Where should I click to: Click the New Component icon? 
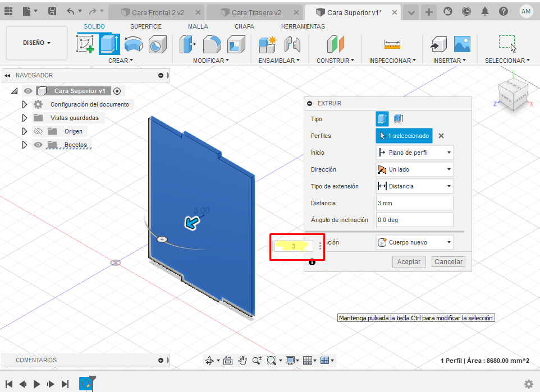[x=268, y=44]
